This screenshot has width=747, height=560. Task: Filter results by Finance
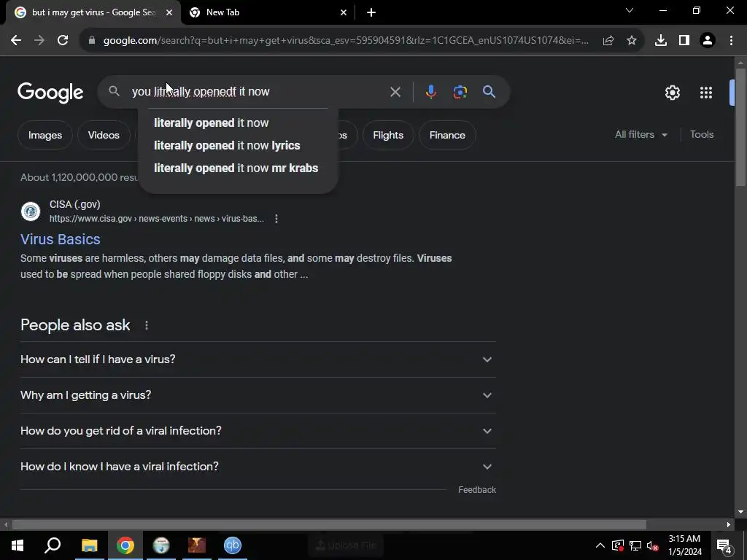point(447,135)
